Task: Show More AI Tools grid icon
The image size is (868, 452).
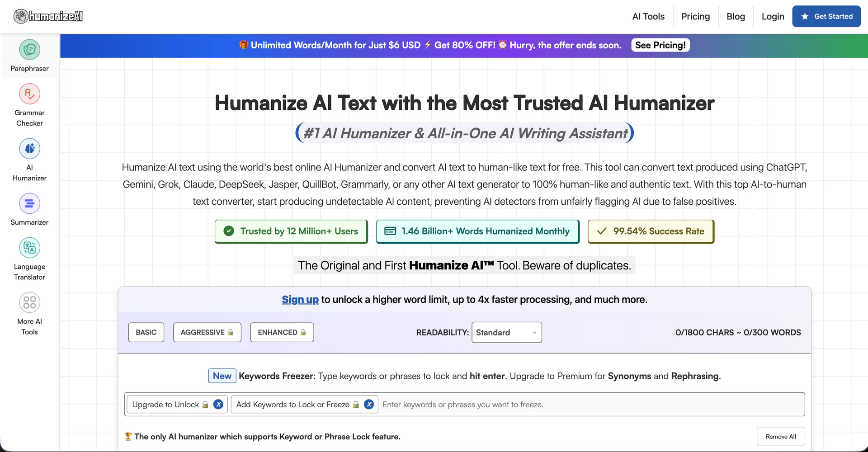Action: coord(29,302)
